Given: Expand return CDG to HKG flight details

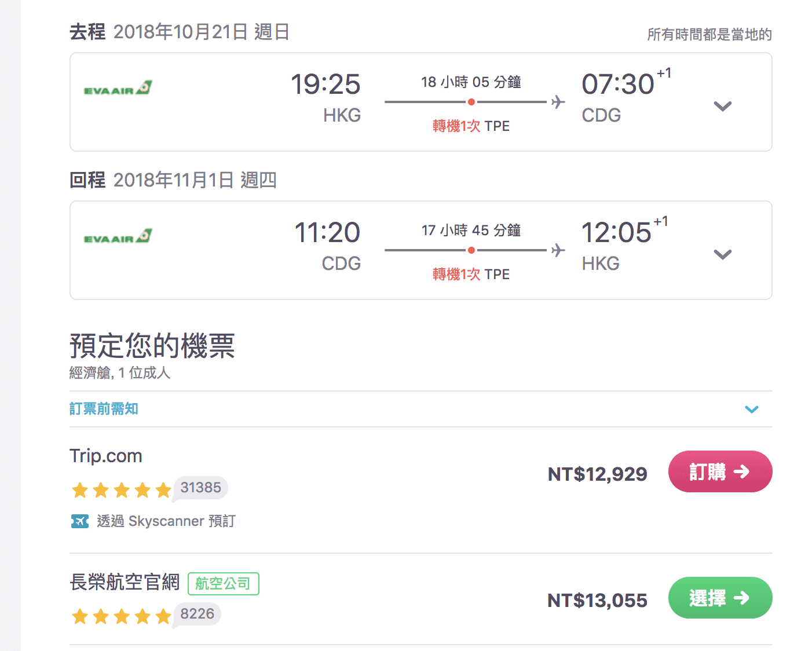Looking at the screenshot, I should pyautogui.click(x=722, y=254).
